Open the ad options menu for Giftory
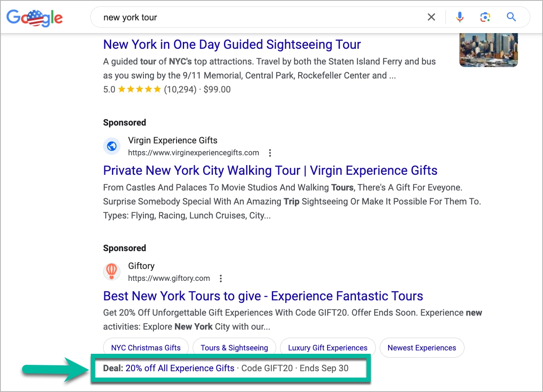Screen dimensions: 543x392 click(221, 278)
